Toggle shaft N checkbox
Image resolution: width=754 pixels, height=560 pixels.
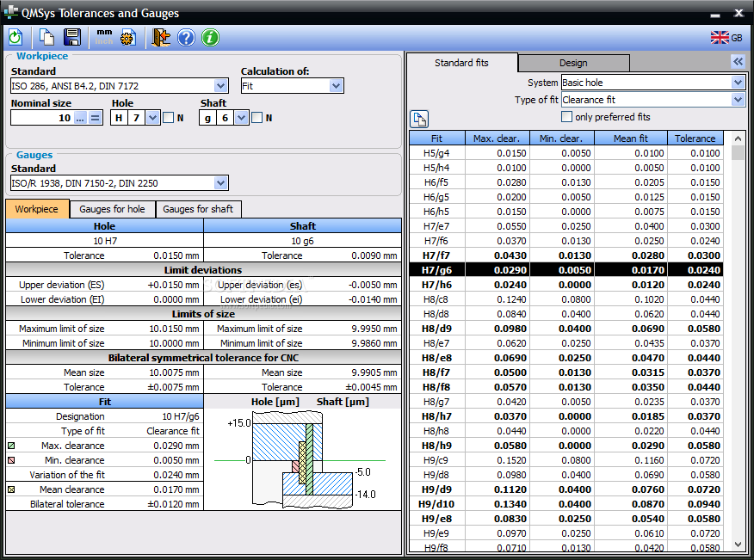(257, 118)
